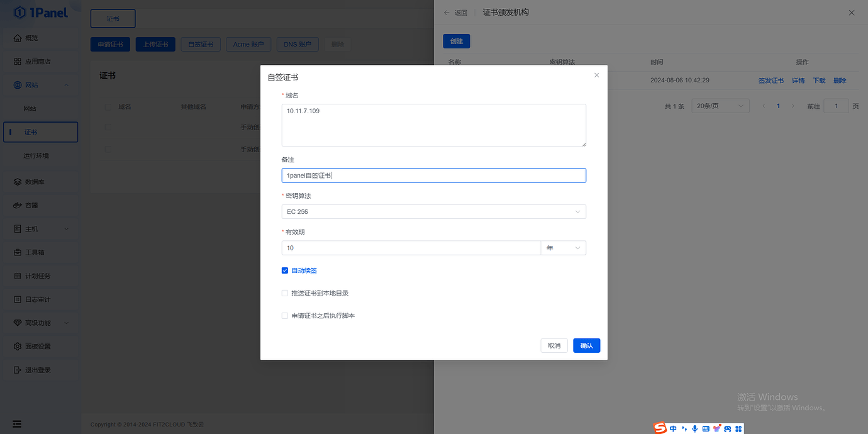Open 面板设置 panel settings icon
The image size is (868, 434).
click(19, 346)
